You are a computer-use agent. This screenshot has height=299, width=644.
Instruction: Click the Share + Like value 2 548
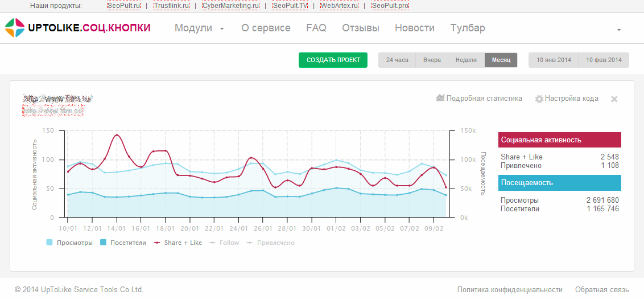pyautogui.click(x=608, y=157)
